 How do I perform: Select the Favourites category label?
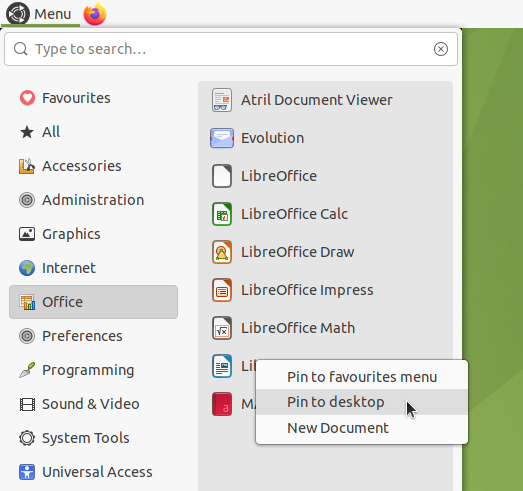point(76,98)
